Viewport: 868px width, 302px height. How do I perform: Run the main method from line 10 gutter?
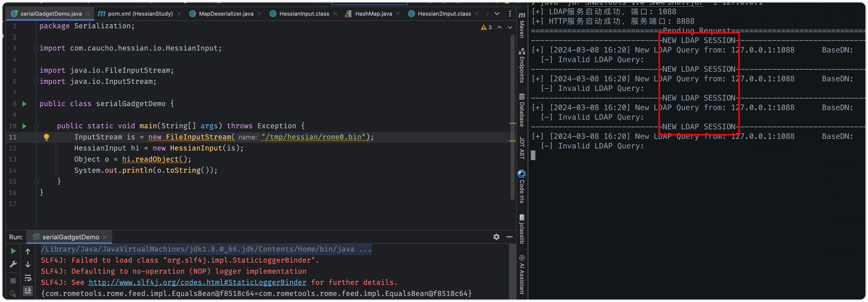pos(24,126)
